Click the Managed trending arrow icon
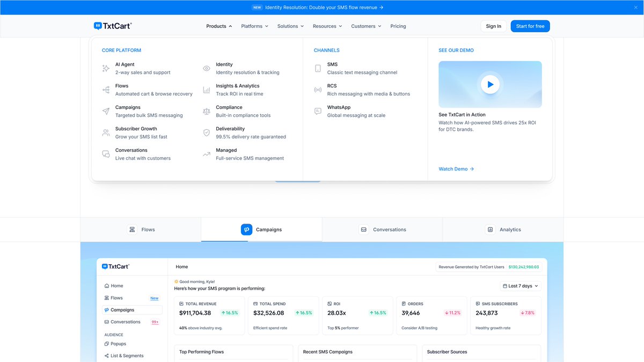Screen dimensions: 644x362 click(x=207, y=154)
